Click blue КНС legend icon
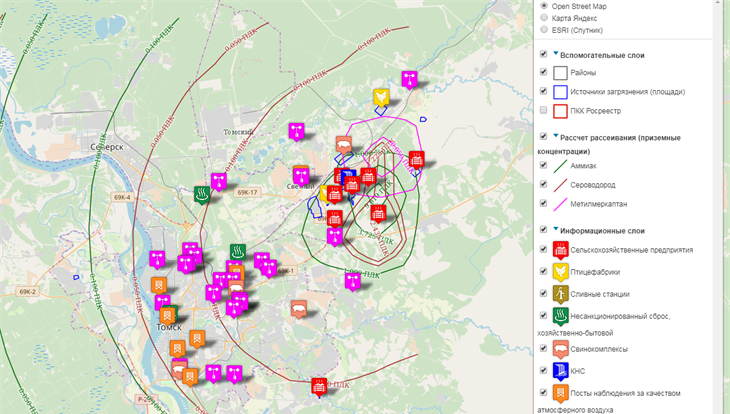The width and height of the screenshot is (730, 414). [x=561, y=371]
